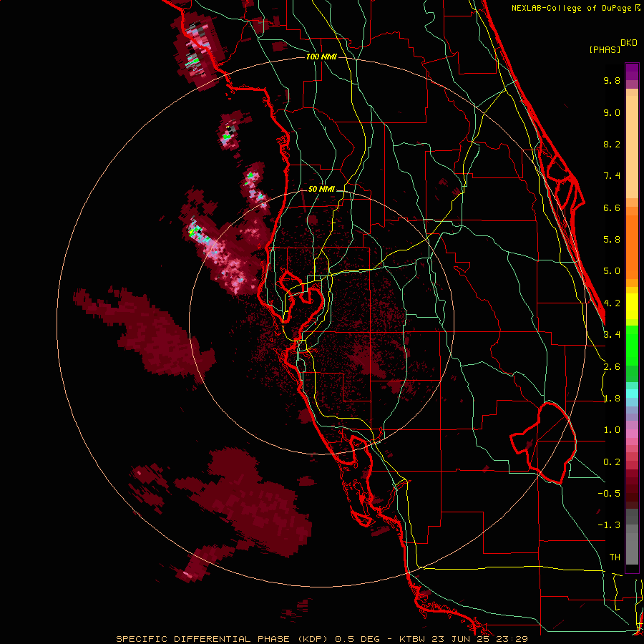Pick the pink band of the color bar
Image resolution: width=644 pixels, height=644 pixels.
632,434
